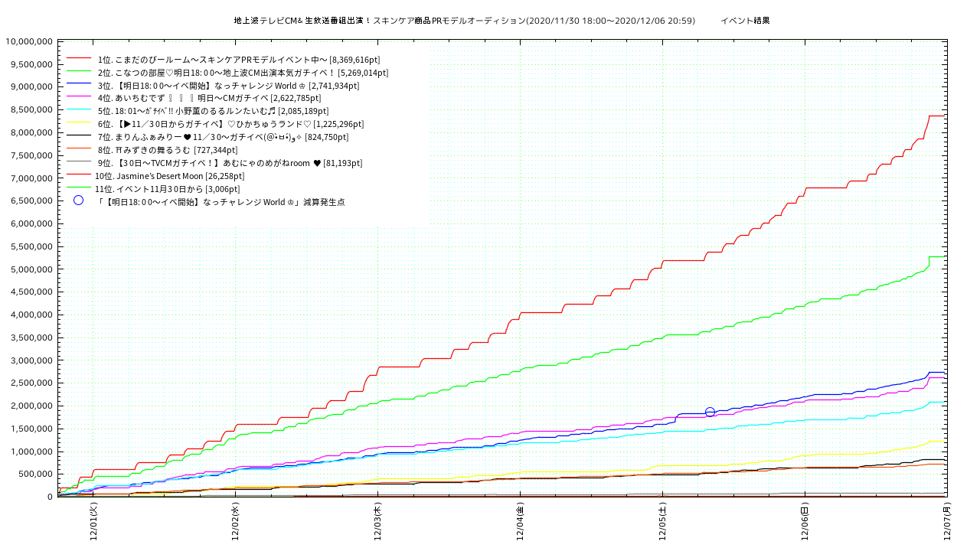Click the magenta line swatch for 4位
This screenshot has height=551, width=980.
click(79, 98)
